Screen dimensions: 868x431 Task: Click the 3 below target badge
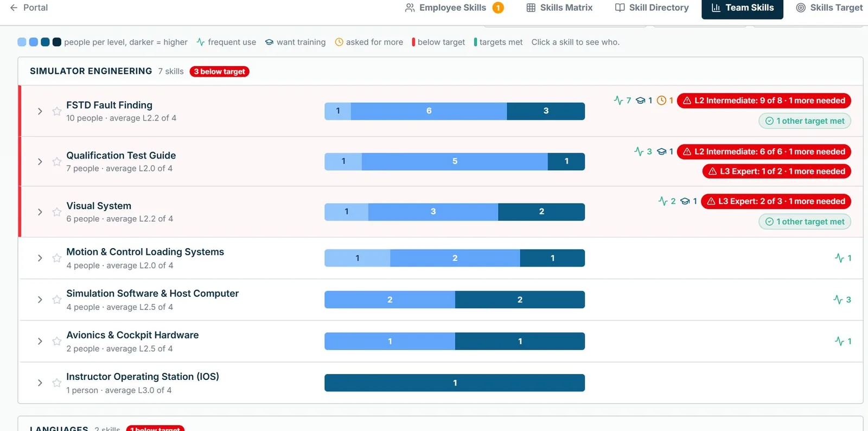[x=219, y=72]
